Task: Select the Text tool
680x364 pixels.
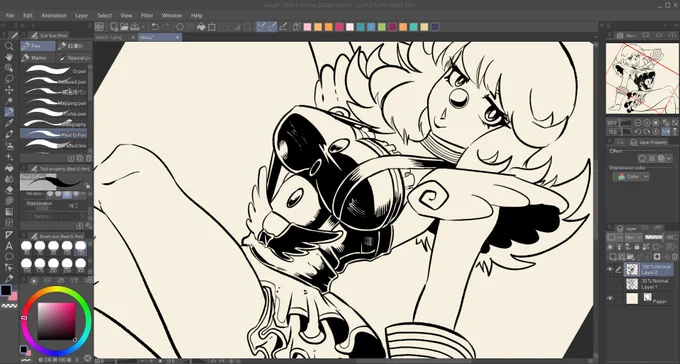Action: (x=9, y=246)
